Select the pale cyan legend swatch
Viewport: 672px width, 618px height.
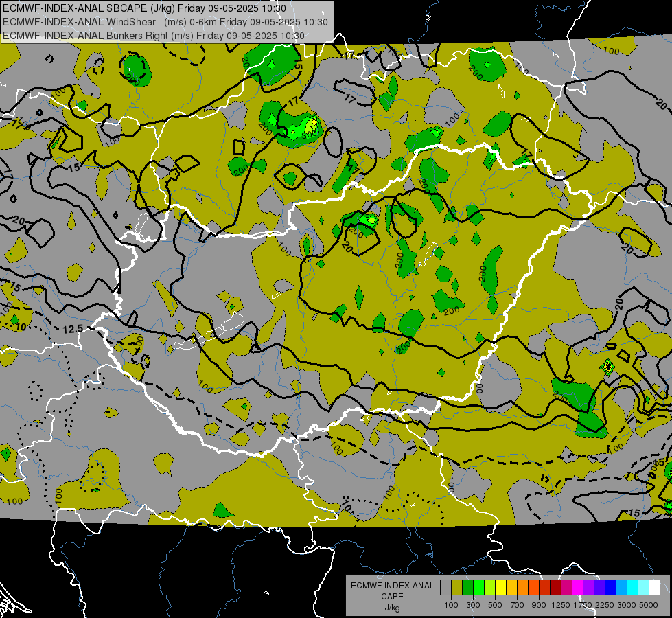pyautogui.click(x=644, y=588)
